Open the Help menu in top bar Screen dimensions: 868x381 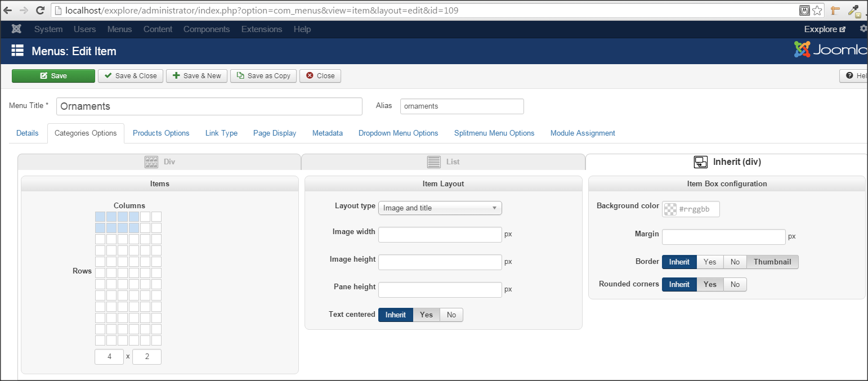tap(302, 29)
